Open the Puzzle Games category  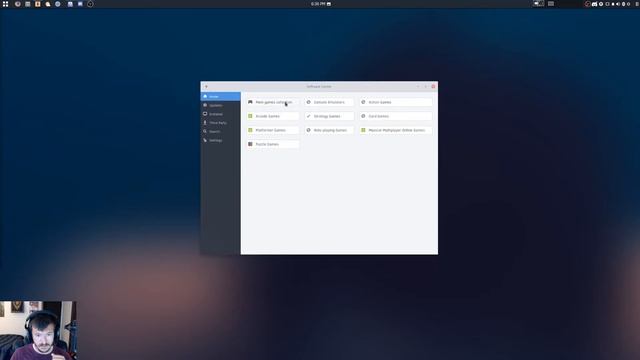click(273, 144)
